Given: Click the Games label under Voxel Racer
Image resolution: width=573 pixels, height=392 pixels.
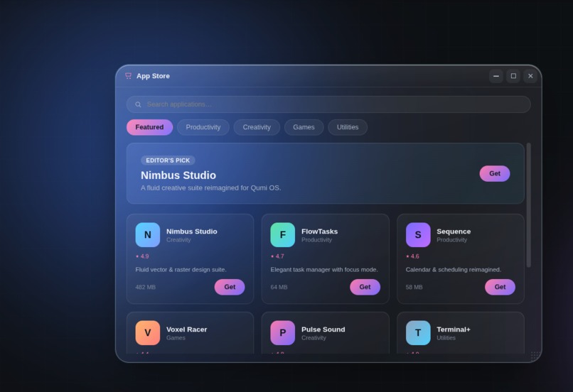Looking at the screenshot, I should click(176, 338).
